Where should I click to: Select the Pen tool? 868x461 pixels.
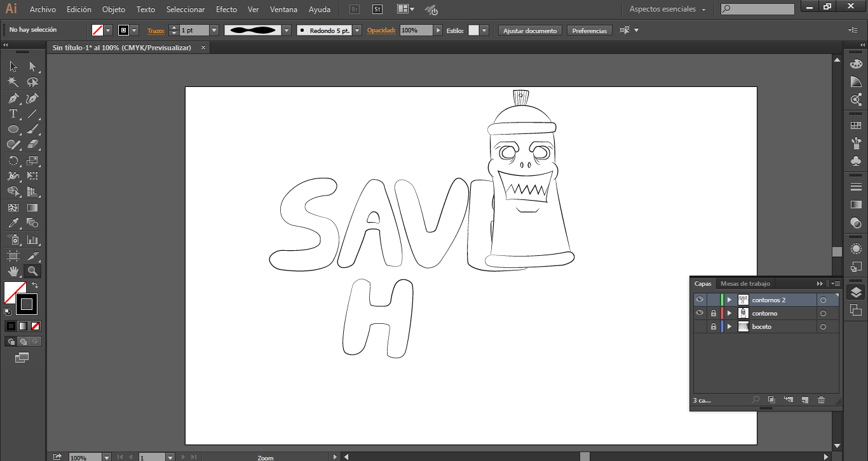[x=13, y=98]
